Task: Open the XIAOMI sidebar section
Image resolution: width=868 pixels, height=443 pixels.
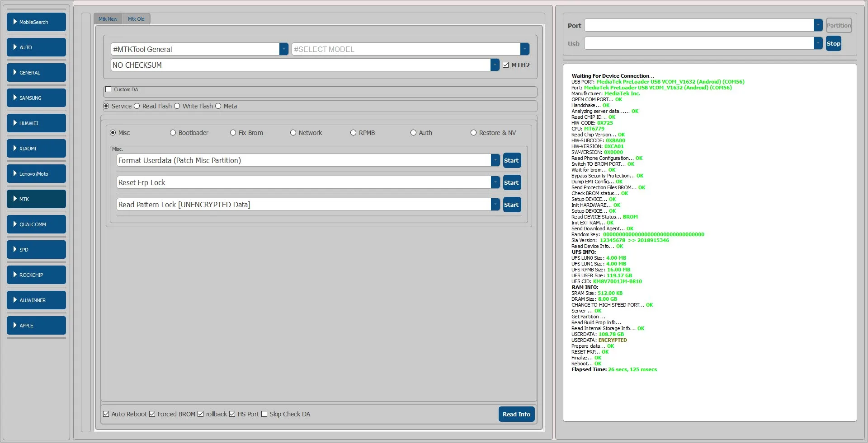Action: [x=36, y=149]
